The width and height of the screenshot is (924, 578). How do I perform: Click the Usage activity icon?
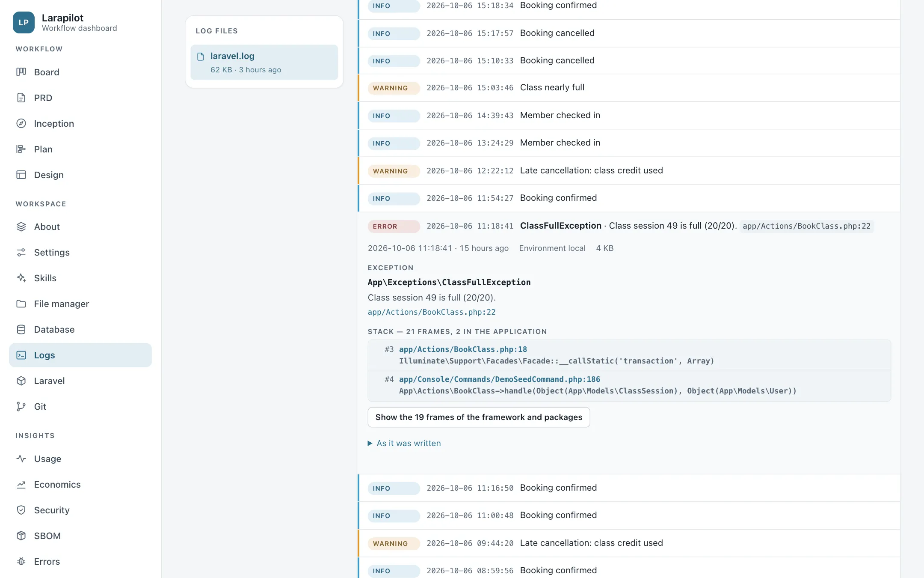tap(21, 459)
